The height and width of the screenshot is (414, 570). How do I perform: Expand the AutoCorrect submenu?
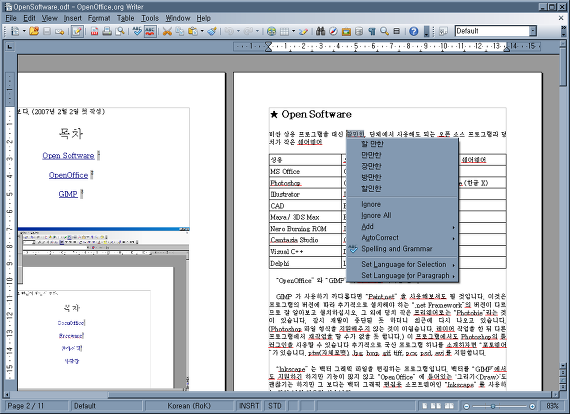tap(402, 238)
